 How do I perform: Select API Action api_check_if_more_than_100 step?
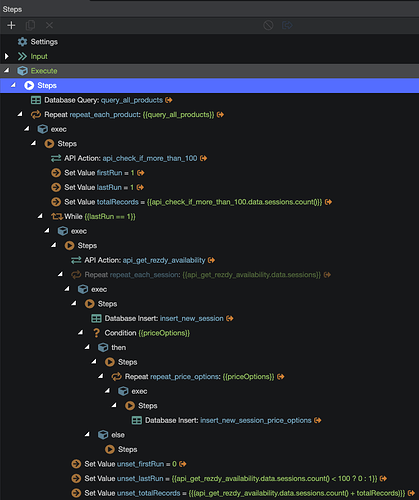click(209, 158)
